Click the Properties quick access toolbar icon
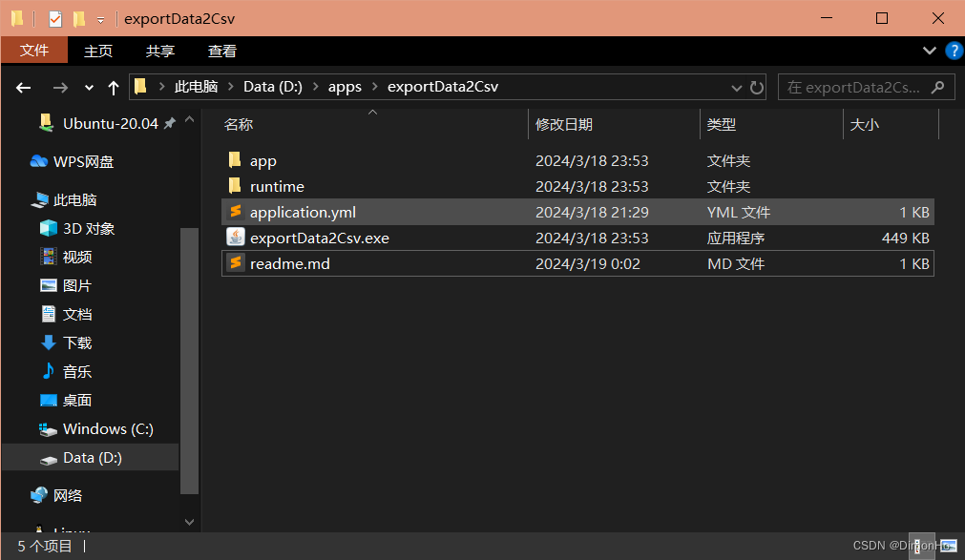 pyautogui.click(x=55, y=18)
